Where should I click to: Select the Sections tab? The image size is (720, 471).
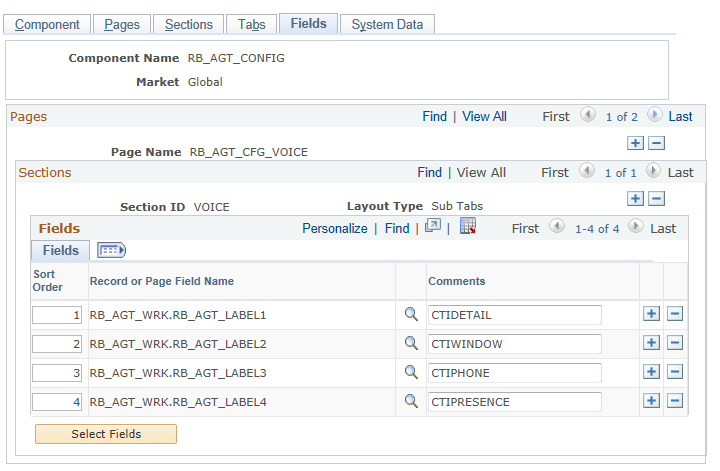point(189,24)
